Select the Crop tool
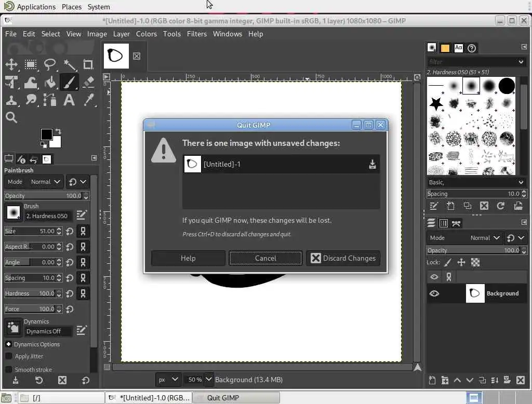The width and height of the screenshot is (532, 404). coord(88,64)
